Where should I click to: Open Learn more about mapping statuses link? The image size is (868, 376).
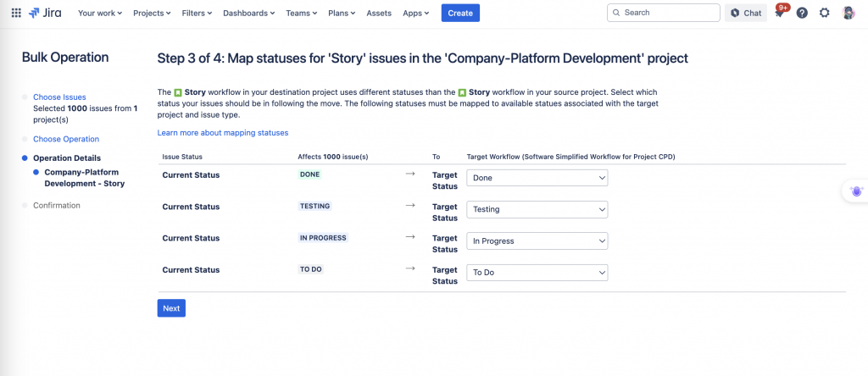pos(222,133)
